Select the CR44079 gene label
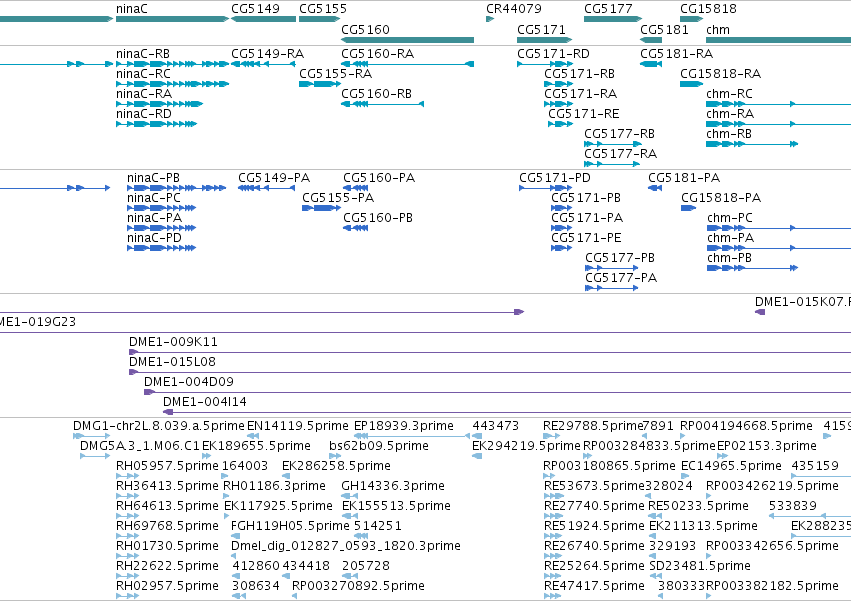851x601 pixels. click(513, 9)
